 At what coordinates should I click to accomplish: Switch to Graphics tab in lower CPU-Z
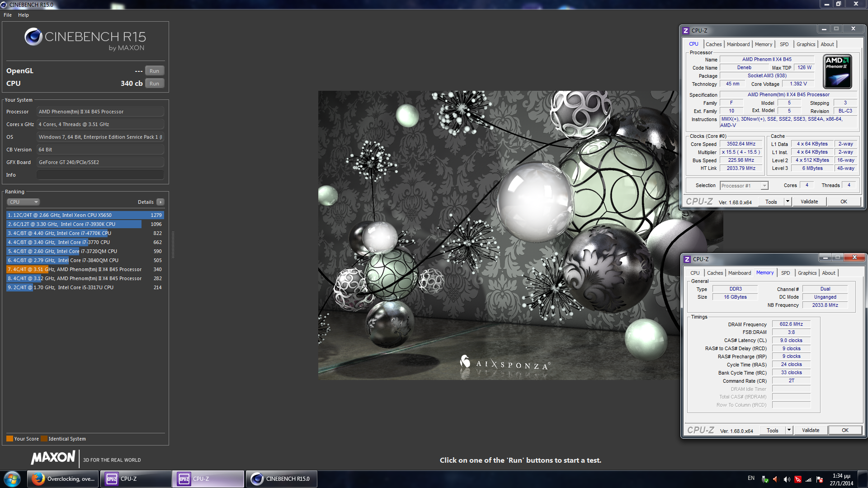pos(807,273)
